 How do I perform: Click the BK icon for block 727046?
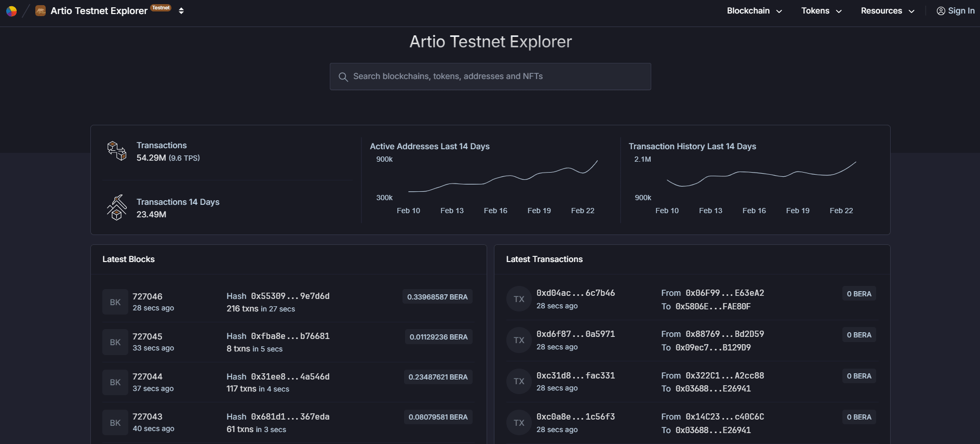pos(115,302)
